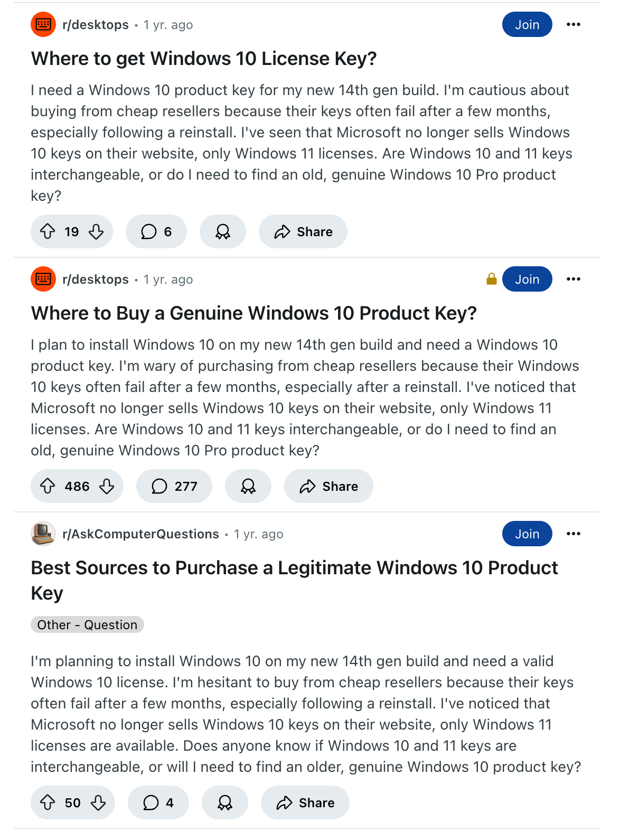
Task: Downvote the post with 19 votes
Action: (x=96, y=231)
